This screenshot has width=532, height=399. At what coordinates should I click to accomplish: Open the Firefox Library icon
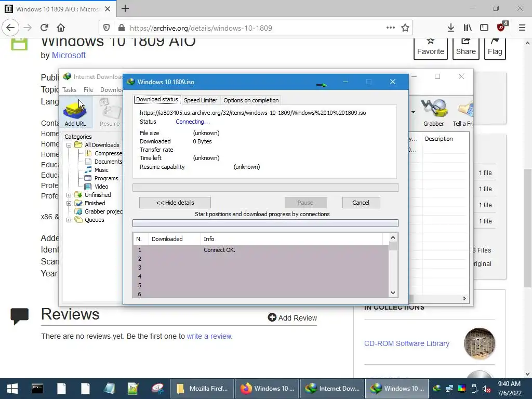click(468, 28)
